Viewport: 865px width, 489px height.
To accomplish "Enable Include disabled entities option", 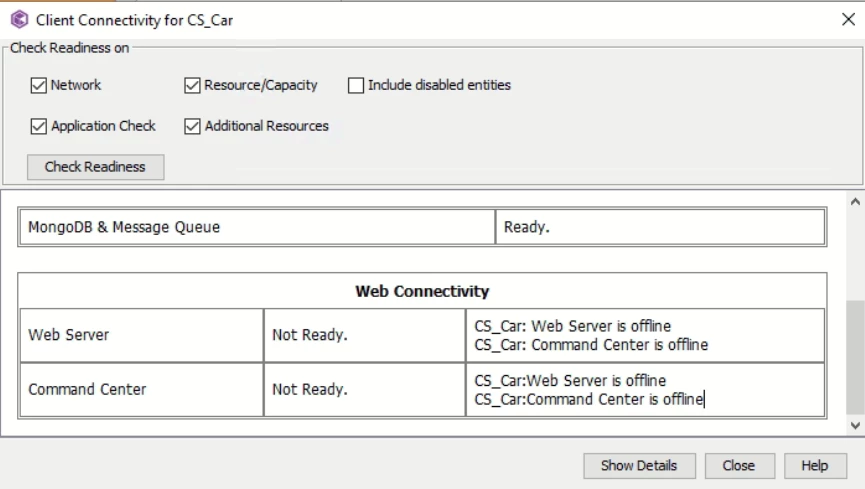I will [x=356, y=85].
